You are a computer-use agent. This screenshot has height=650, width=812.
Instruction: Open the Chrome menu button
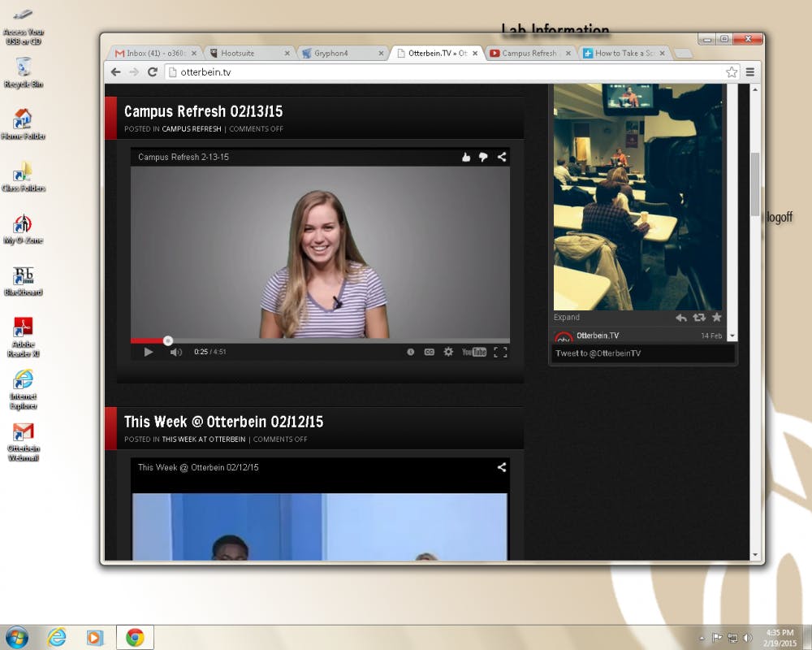point(750,72)
